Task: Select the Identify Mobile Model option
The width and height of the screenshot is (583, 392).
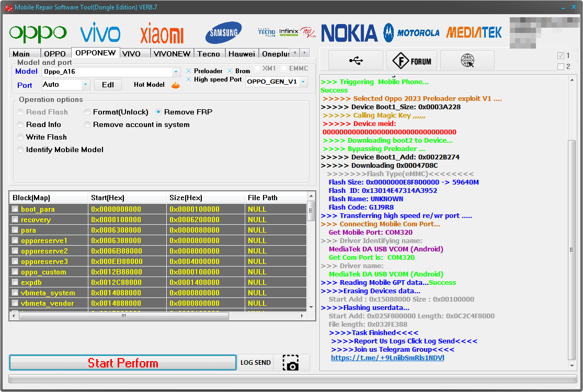Action: pyautogui.click(x=20, y=149)
